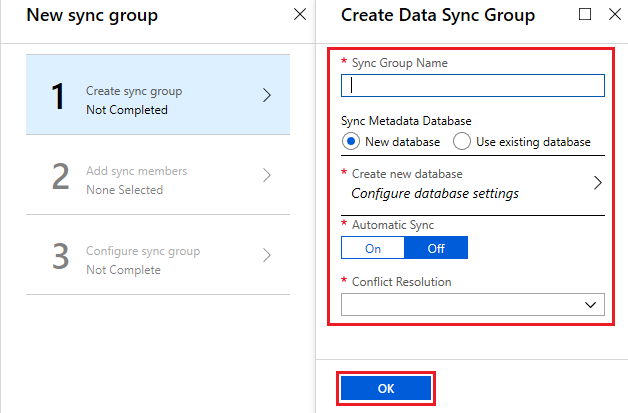
Task: Click the large step number 1
Action: coord(60,96)
